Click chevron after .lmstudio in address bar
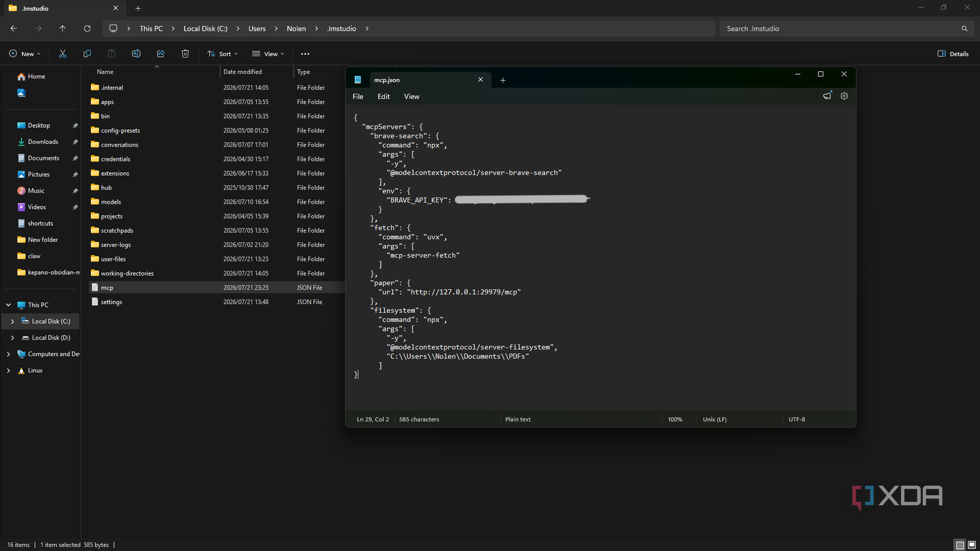Viewport: 980px width, 551px height. tap(367, 28)
